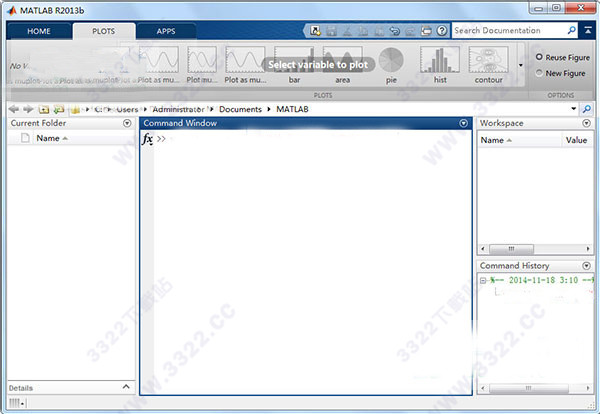Expand the Details panel chevron
This screenshot has height=414, width=600.
(x=126, y=387)
